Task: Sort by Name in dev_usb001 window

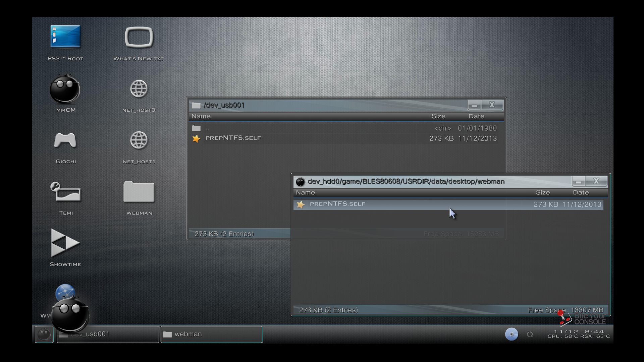Action: pyautogui.click(x=201, y=116)
